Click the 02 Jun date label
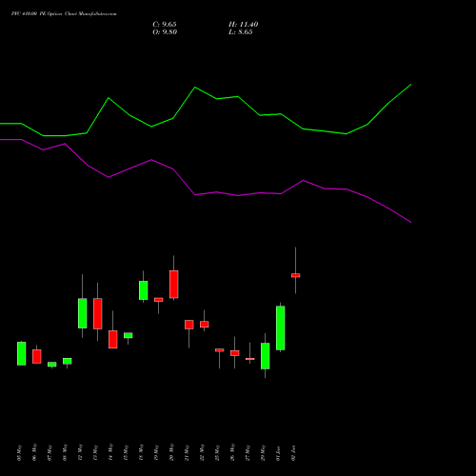The height and width of the screenshot is (476, 476). point(294,452)
